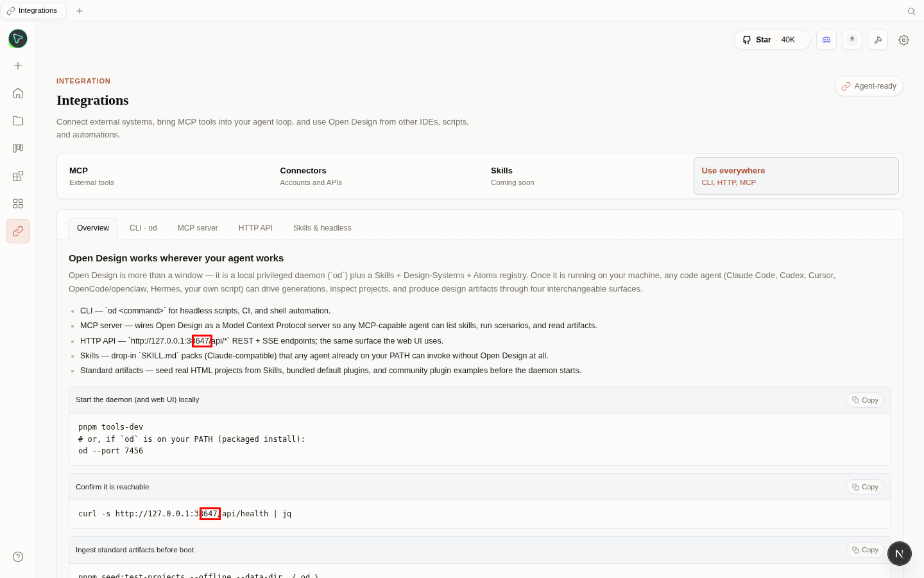Select the Skills & headless tab
This screenshot has height=578, width=924.
coord(322,228)
